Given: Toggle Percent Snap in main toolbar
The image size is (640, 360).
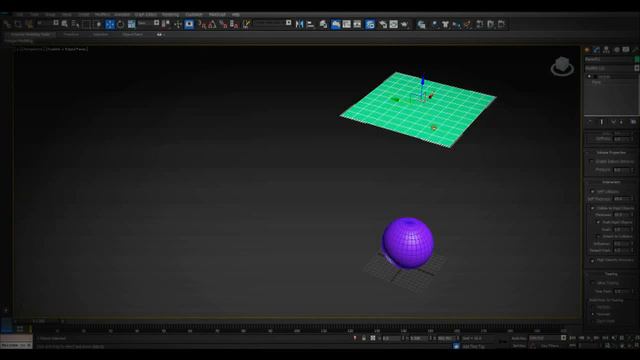Looking at the screenshot, I should click(223, 24).
